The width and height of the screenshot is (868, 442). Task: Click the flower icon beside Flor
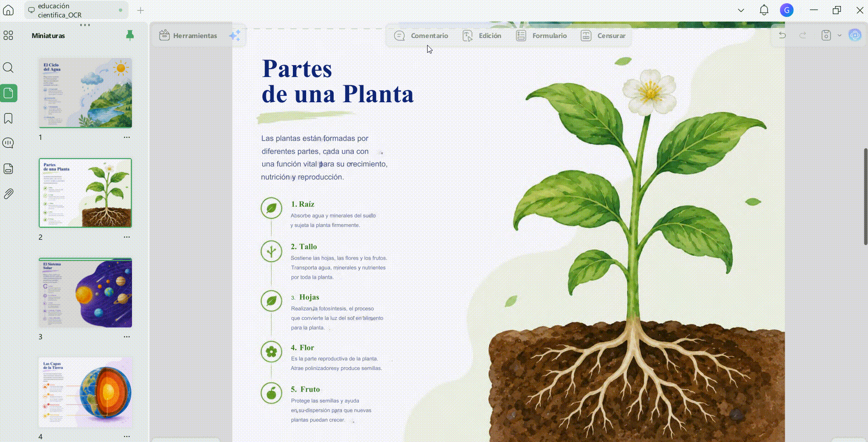point(271,352)
